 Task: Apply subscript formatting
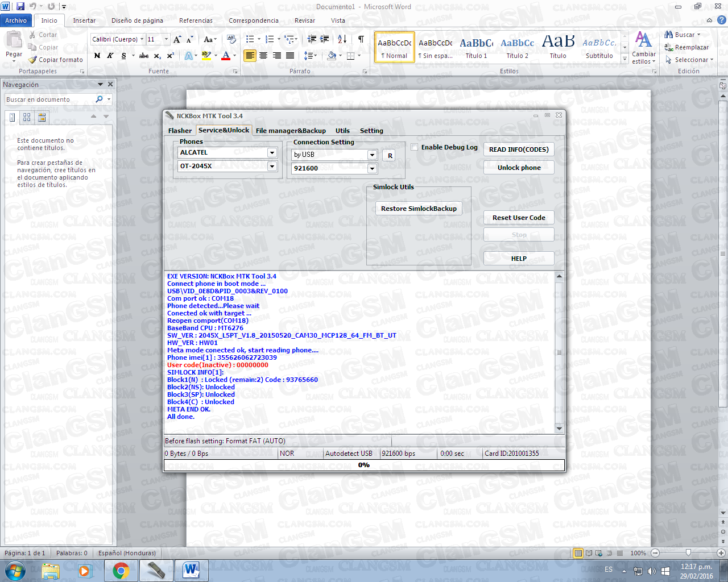coord(157,56)
